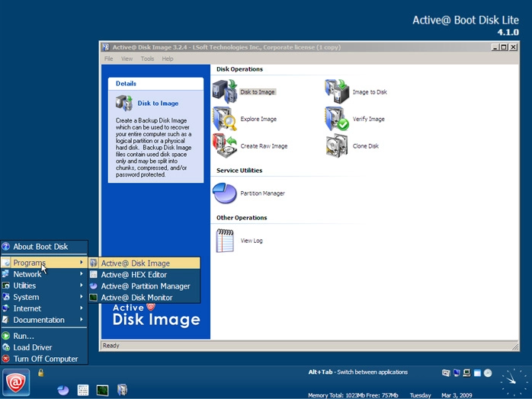Open the Documentation start menu item
The image size is (532, 399).
(x=44, y=320)
